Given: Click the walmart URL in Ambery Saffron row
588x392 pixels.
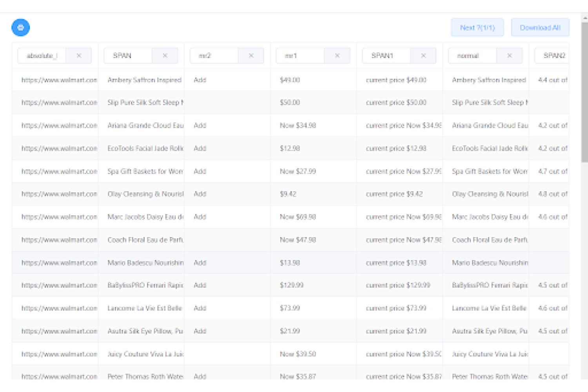Looking at the screenshot, I should click(59, 80).
